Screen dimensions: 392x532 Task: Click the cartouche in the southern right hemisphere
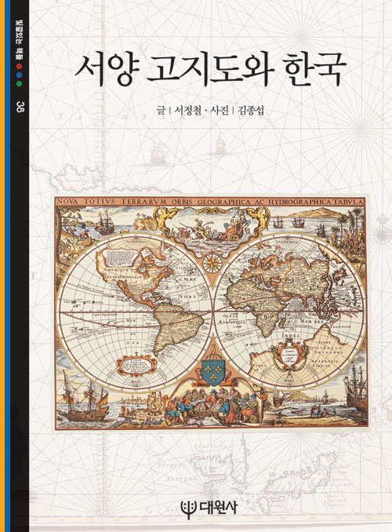click(x=290, y=357)
